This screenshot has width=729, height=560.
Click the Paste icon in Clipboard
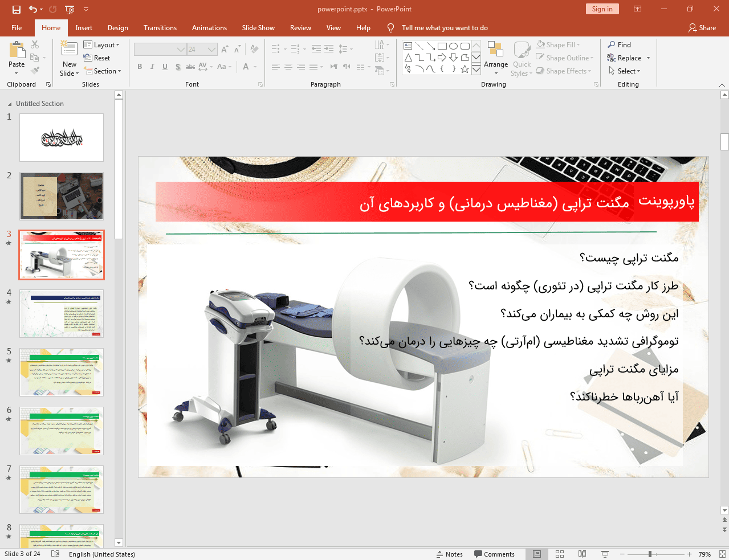click(17, 50)
